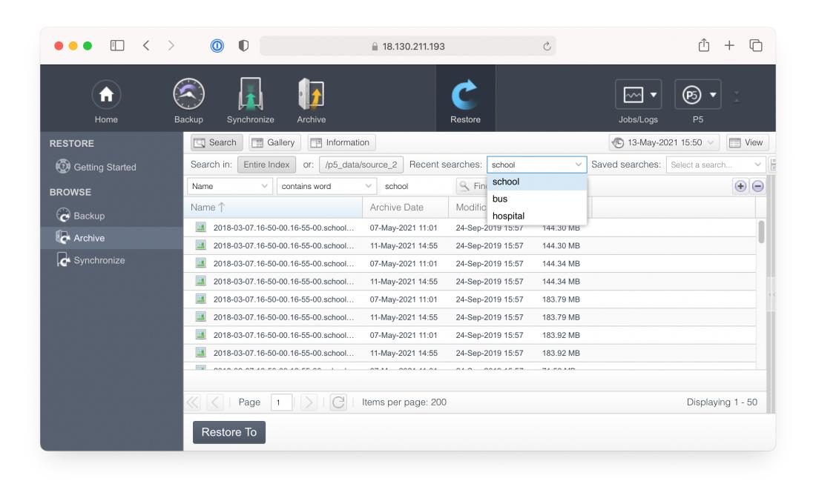The height and width of the screenshot is (504, 816).
Task: Click the Restore To button
Action: tap(229, 432)
